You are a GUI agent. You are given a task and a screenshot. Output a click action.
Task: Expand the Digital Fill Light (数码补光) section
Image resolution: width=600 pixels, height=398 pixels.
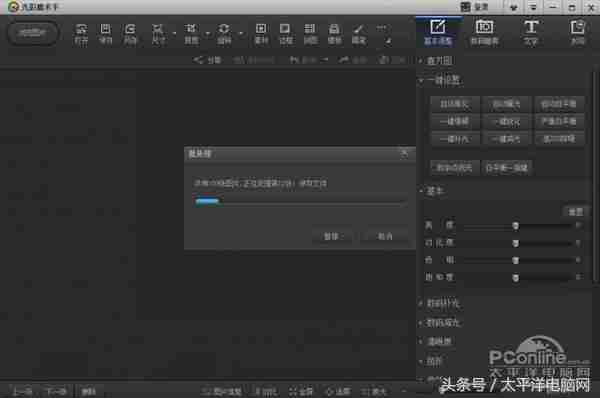pyautogui.click(x=440, y=303)
